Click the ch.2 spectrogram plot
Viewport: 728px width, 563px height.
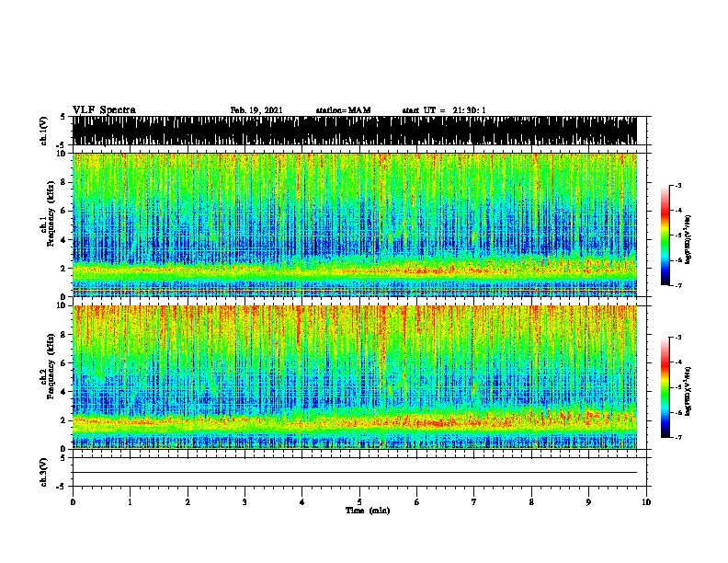[355, 377]
